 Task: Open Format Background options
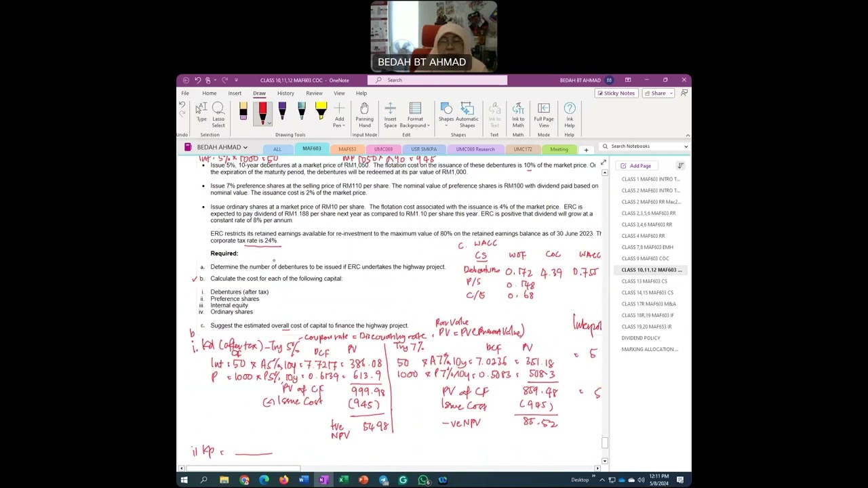[x=415, y=115]
